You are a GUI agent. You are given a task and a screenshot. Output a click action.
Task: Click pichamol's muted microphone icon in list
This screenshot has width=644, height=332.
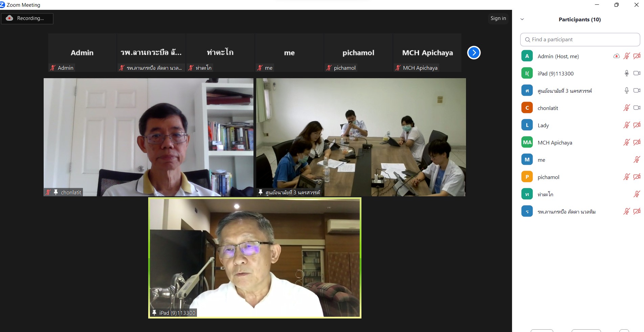626,177
